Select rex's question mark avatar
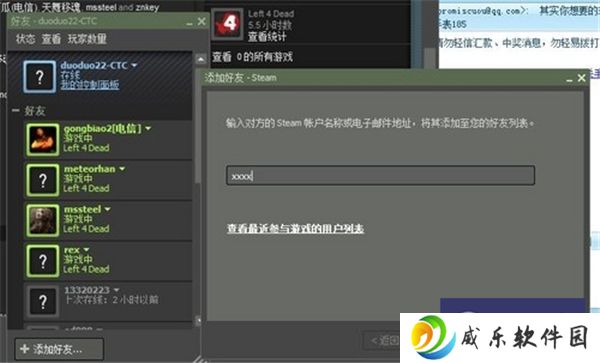 click(x=43, y=261)
